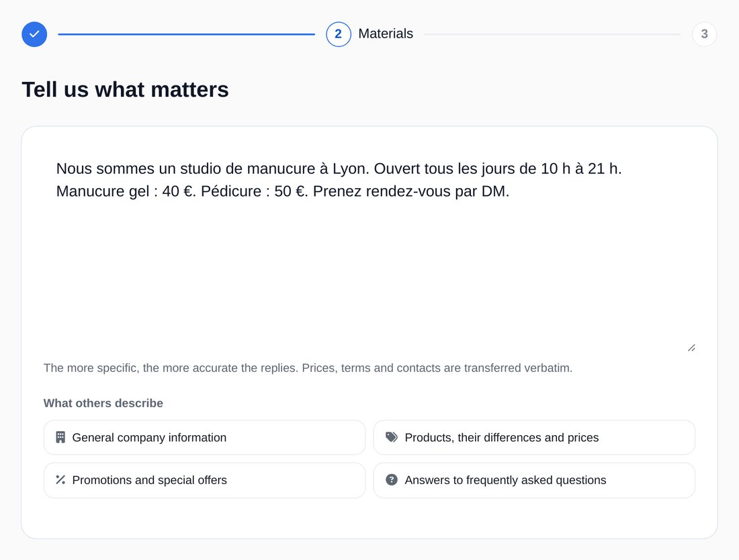The width and height of the screenshot is (739, 560).
Task: Click the Materials step label
Action: tap(386, 34)
